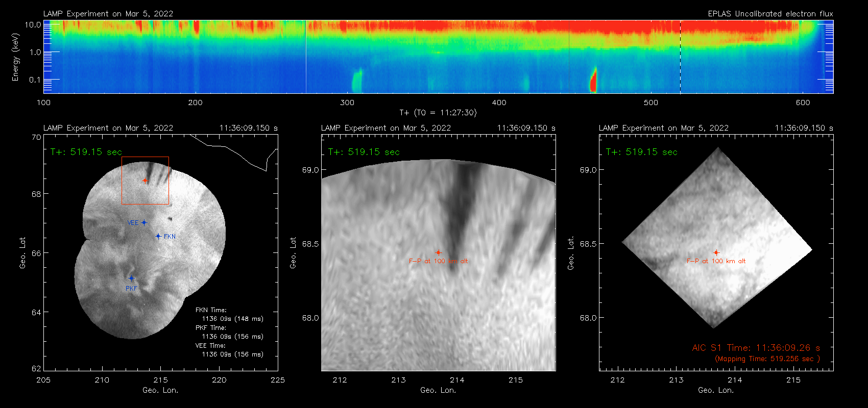Click 'Geo. Lat.' label beside right panel
The image size is (868, 408).
pyautogui.click(x=571, y=252)
